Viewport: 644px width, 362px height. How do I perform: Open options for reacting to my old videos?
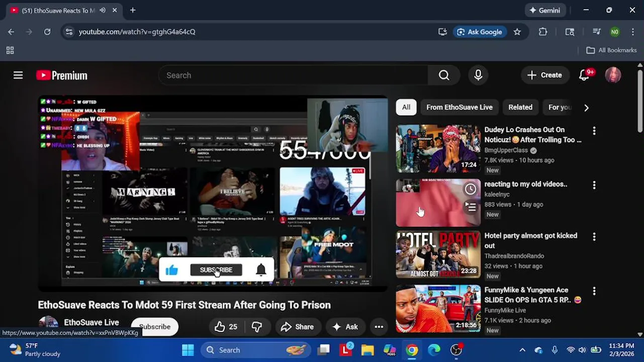(594, 185)
